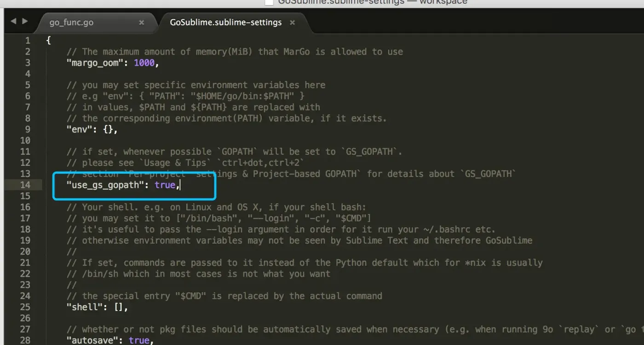Screen dimensions: 644x345
Task: Click comment "Your shell. e.g. on Linux and OS X"
Action: pos(216,207)
